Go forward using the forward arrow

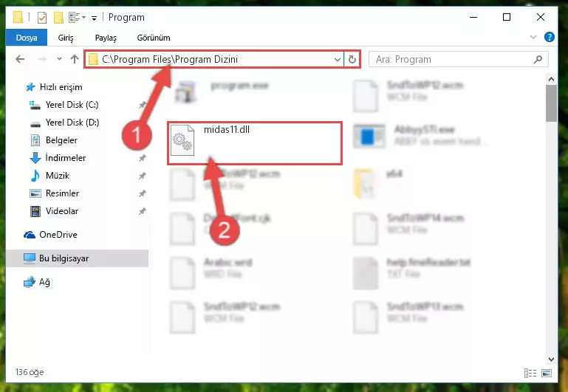[42, 59]
